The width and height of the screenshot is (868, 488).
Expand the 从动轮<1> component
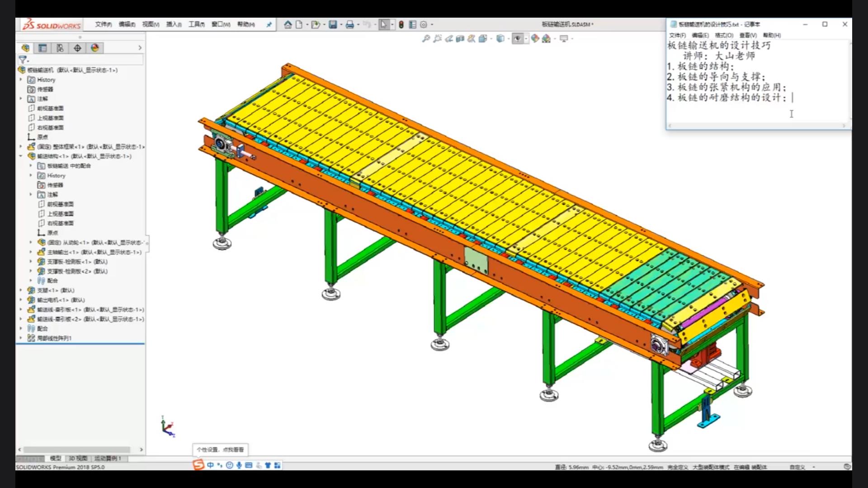pos(31,242)
